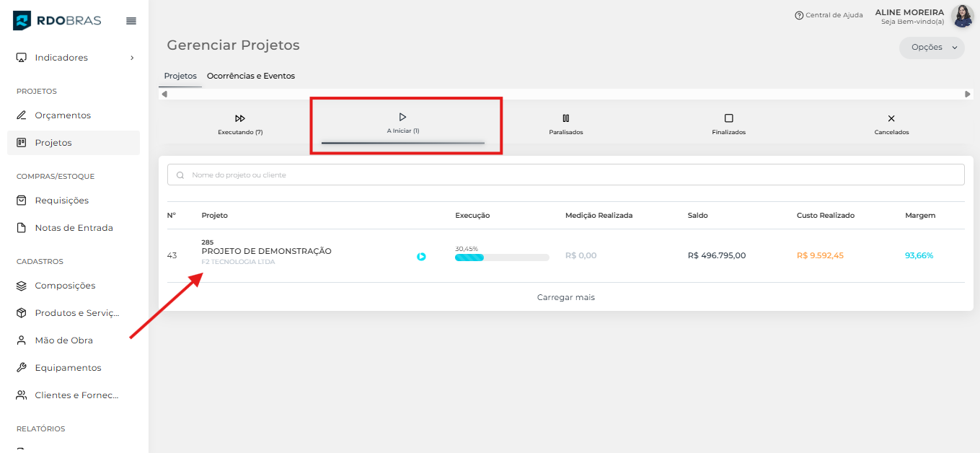Go to Mão de Obra in sidebar
The image size is (980, 453).
[x=63, y=340]
